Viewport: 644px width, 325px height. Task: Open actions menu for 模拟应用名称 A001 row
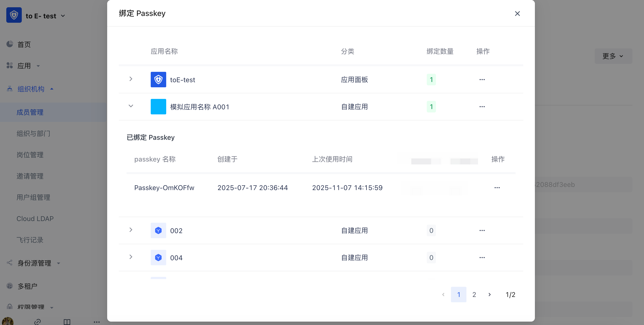482,107
